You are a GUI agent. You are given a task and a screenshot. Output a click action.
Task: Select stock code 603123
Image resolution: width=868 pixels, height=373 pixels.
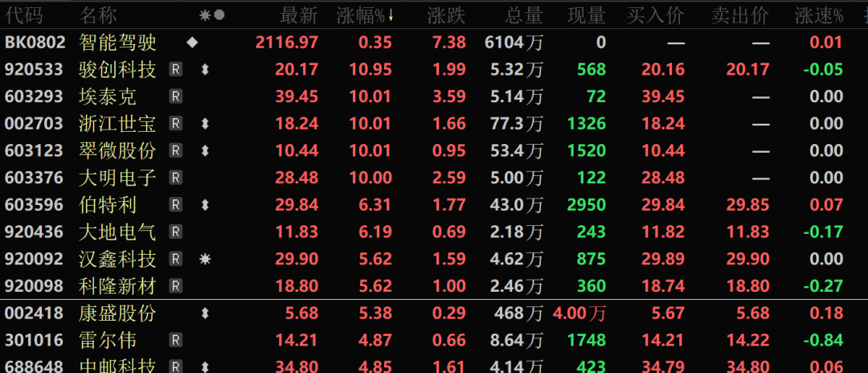pyautogui.click(x=33, y=150)
